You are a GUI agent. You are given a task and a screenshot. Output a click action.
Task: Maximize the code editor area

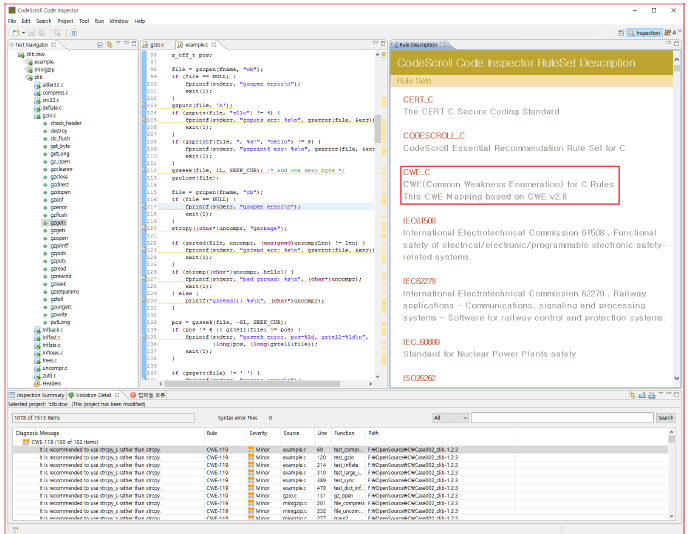click(383, 43)
